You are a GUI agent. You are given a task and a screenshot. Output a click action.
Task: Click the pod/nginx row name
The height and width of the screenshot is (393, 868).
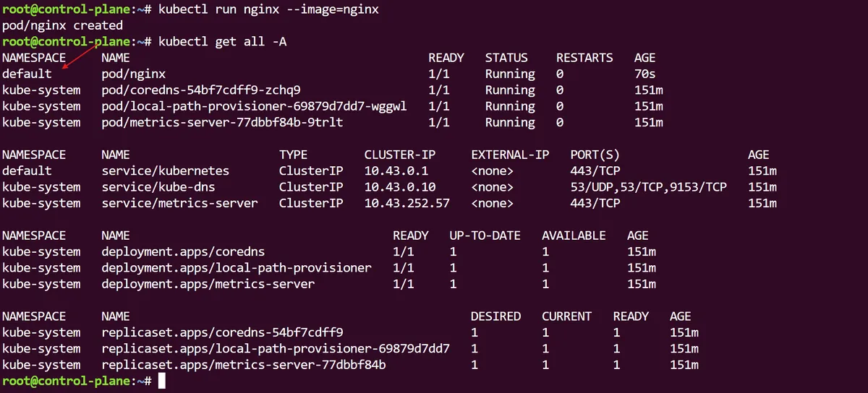(134, 74)
